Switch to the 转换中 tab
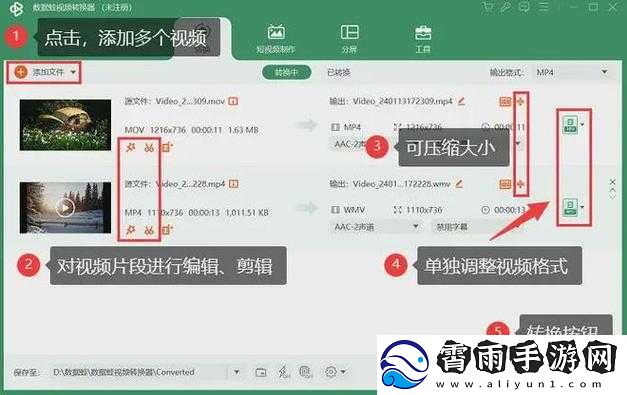 286,72
